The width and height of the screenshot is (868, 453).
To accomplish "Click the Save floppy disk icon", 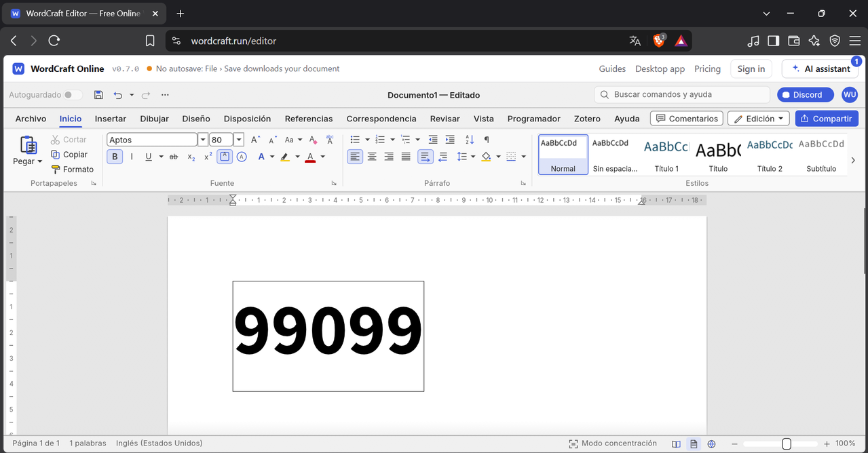I will pyautogui.click(x=98, y=95).
